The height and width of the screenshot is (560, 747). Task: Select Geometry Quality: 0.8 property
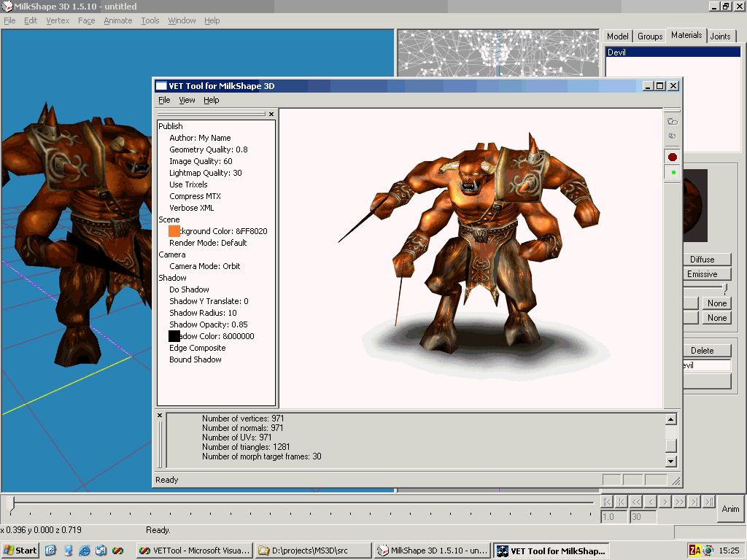209,149
